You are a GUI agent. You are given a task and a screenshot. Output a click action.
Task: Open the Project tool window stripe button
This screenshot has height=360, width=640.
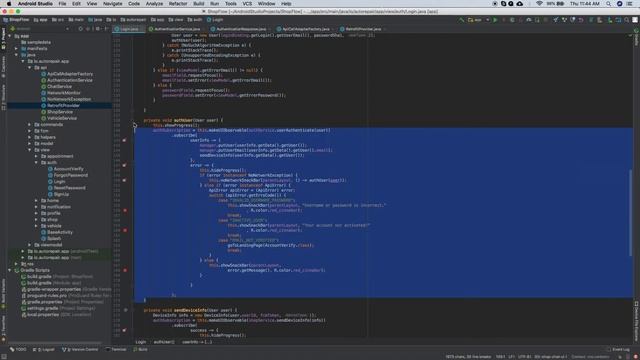(3, 39)
